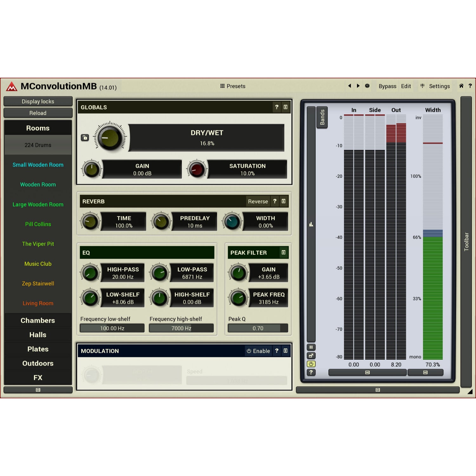Switch to Edit mode
Viewport: 476px width, 476px height.
point(406,86)
